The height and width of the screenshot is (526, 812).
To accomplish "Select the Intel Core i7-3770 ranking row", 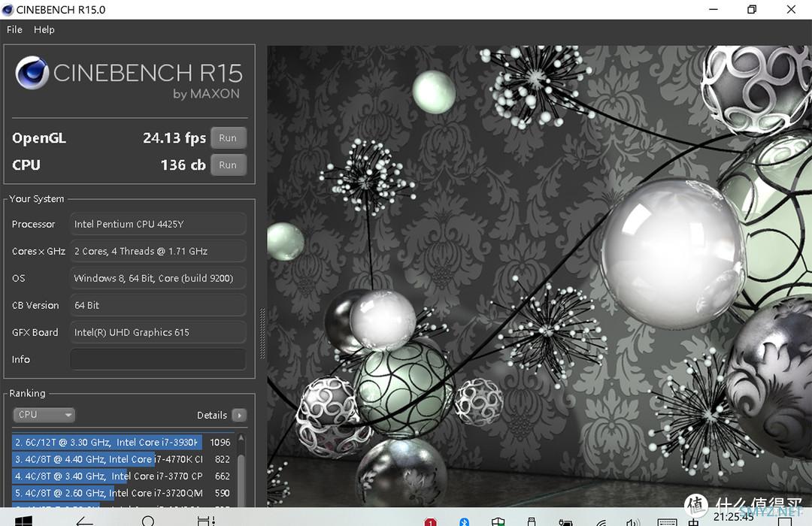I will pos(123,476).
